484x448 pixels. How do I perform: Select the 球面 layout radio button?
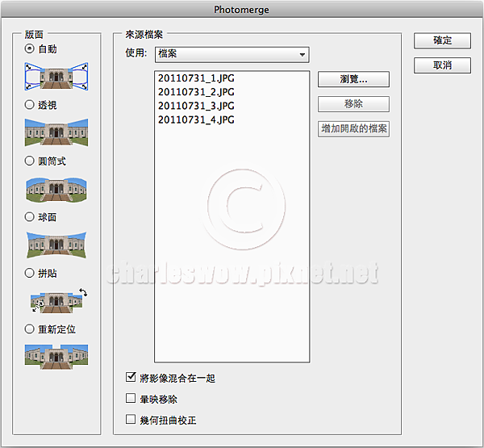(29, 216)
